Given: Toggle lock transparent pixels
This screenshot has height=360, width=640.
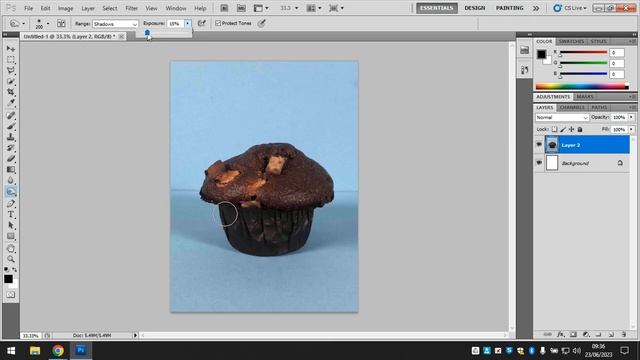Looking at the screenshot, I should (x=554, y=129).
